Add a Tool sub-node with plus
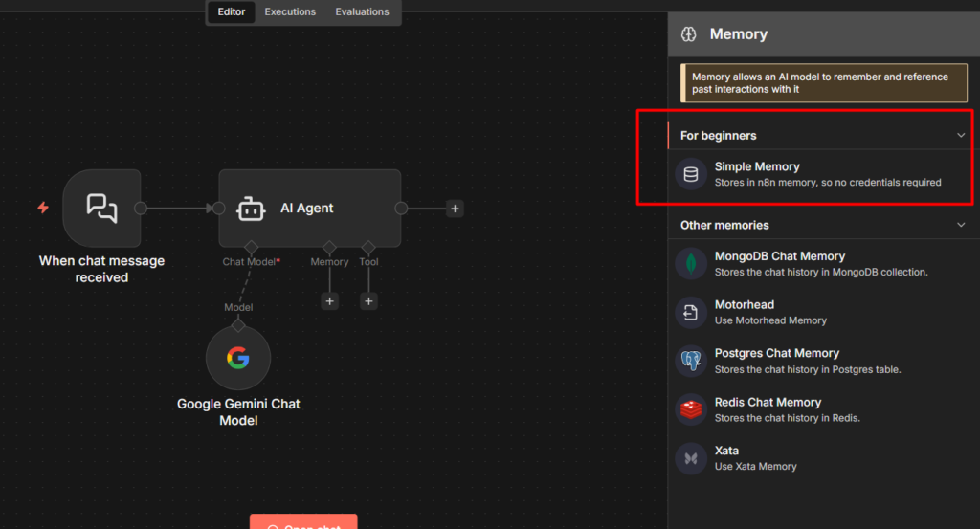Image resolution: width=980 pixels, height=529 pixels. click(368, 301)
